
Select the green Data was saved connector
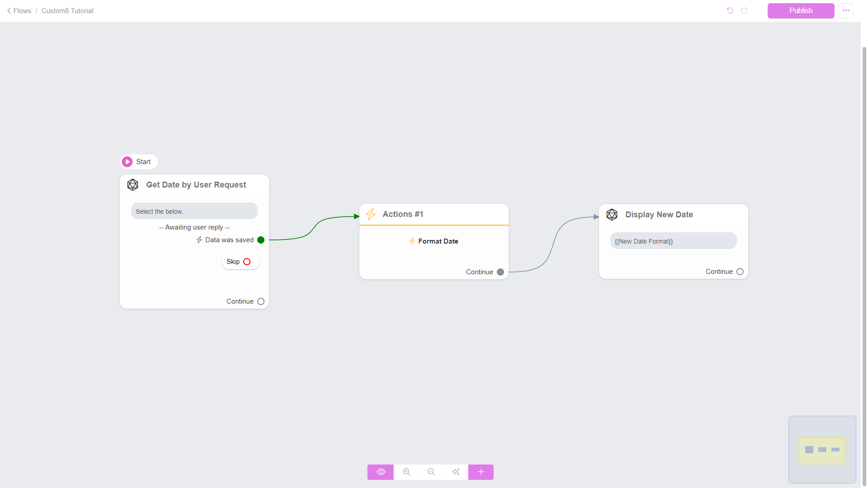(261, 240)
